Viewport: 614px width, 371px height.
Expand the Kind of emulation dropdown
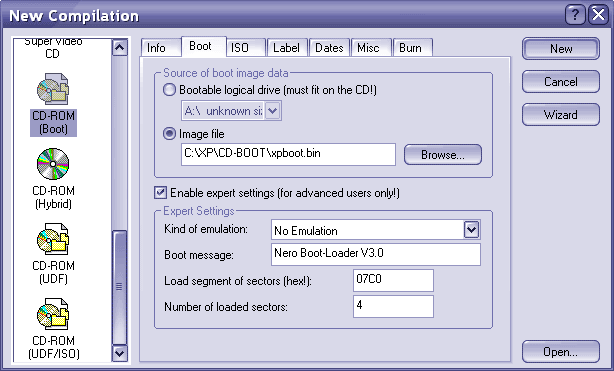471,230
